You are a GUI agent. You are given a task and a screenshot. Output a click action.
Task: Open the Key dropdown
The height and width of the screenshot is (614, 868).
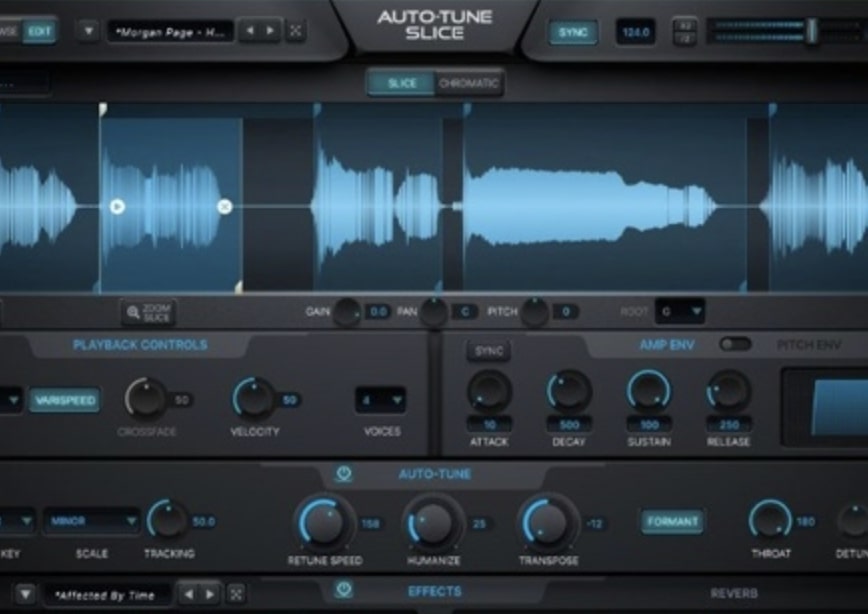(17, 521)
